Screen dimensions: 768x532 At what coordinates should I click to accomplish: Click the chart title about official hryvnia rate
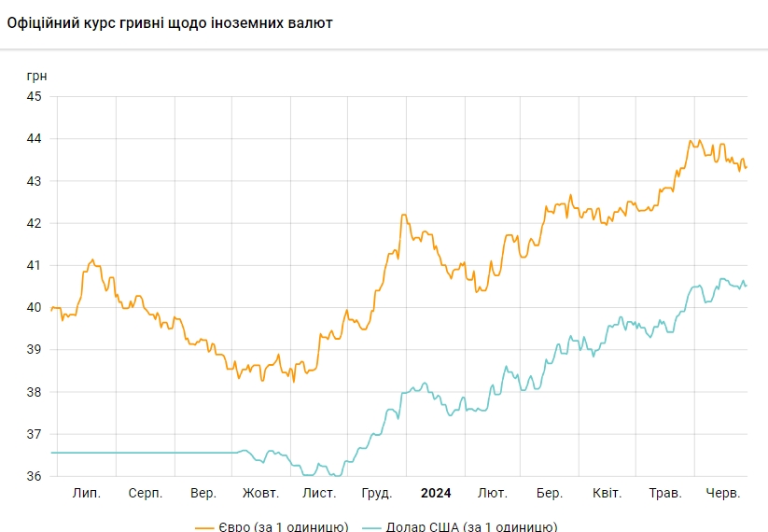coord(170,22)
